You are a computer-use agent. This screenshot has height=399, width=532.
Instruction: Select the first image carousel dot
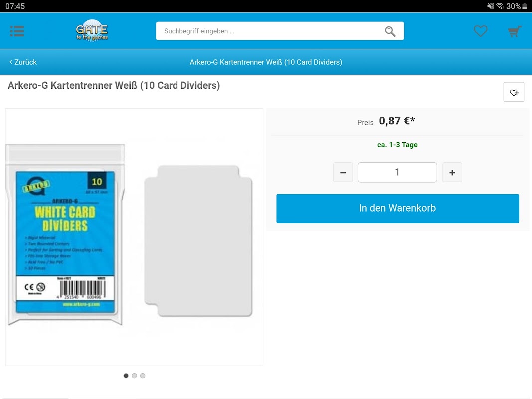click(x=126, y=376)
